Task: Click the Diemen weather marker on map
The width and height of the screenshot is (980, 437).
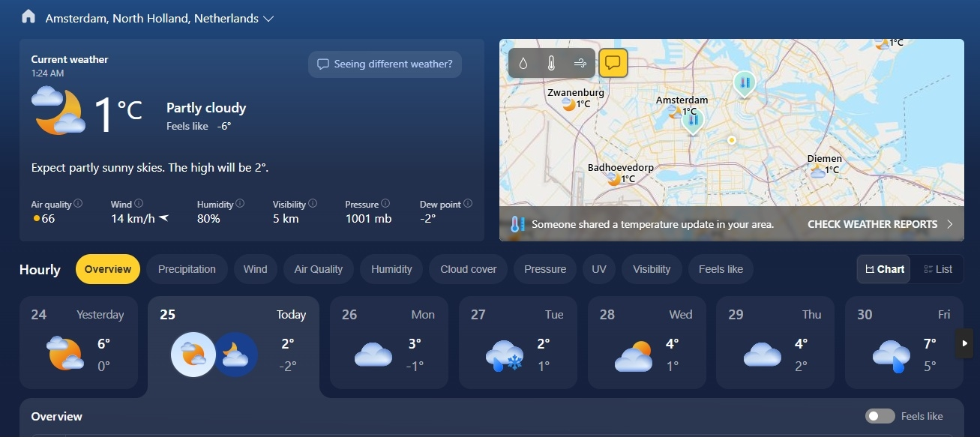Action: click(x=824, y=165)
